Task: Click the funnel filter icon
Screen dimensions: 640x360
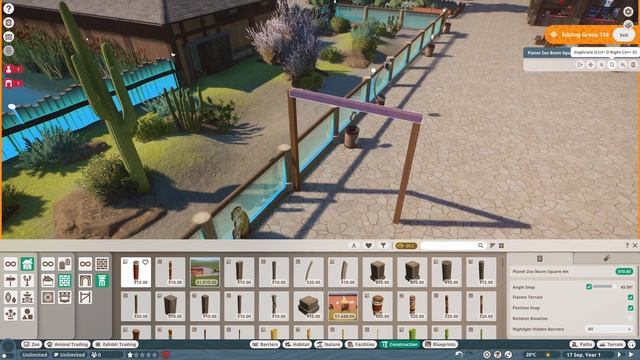Action: [383, 245]
